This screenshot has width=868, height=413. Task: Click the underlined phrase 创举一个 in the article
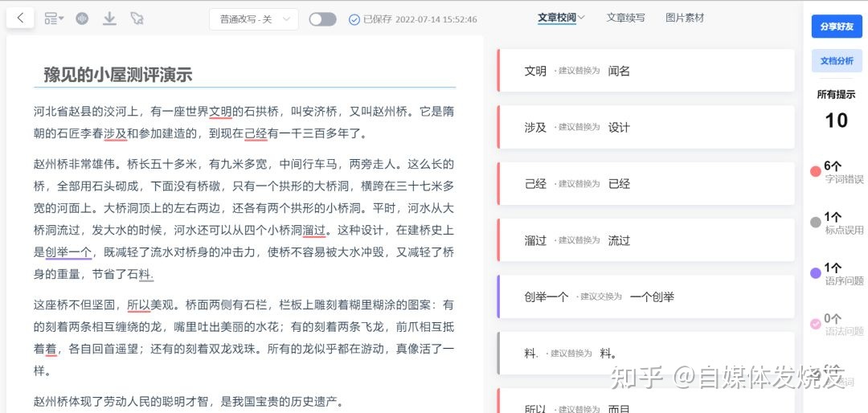click(x=68, y=251)
